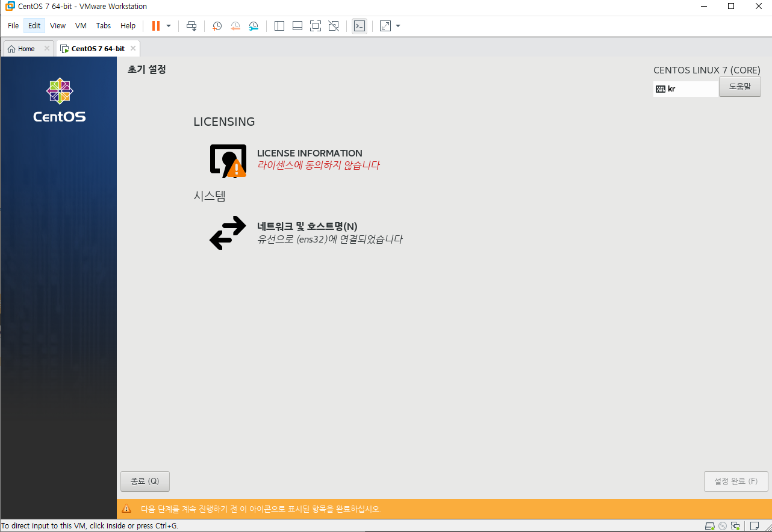The width and height of the screenshot is (772, 532).
Task: Open the LICENSE INFORMATION heading
Action: (310, 153)
